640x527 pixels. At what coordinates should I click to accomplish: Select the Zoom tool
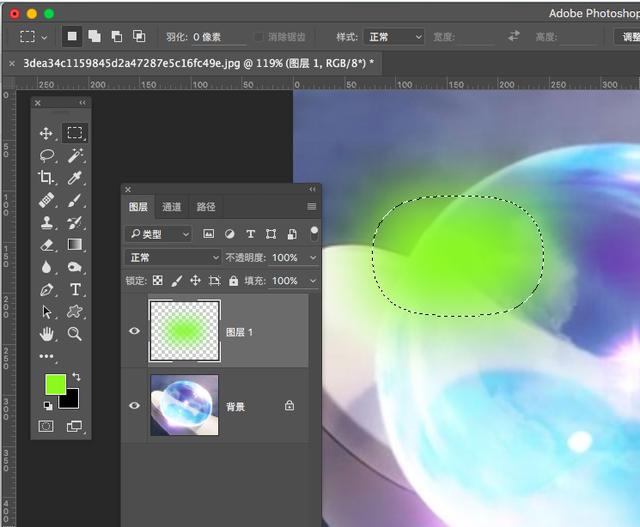coord(75,334)
